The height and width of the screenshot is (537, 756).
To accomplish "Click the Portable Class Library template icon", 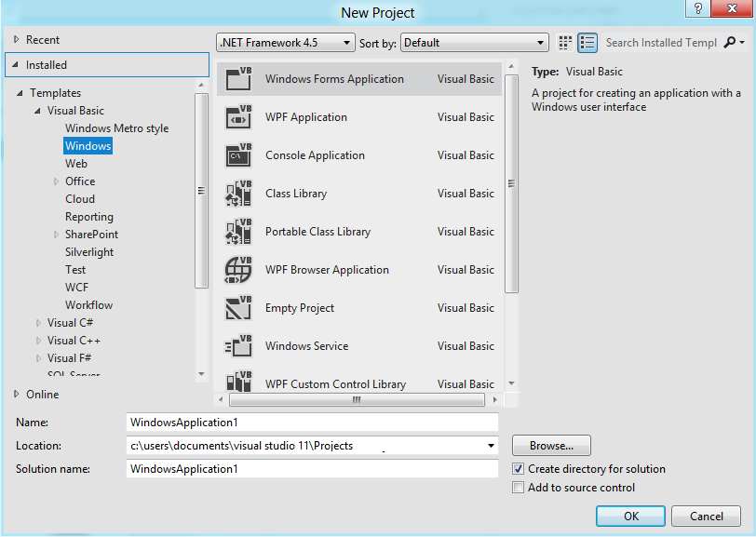I will pyautogui.click(x=238, y=232).
